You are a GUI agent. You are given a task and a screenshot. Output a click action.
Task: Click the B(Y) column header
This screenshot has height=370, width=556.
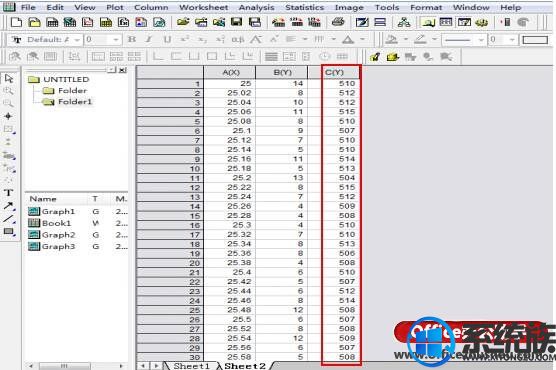(x=282, y=72)
